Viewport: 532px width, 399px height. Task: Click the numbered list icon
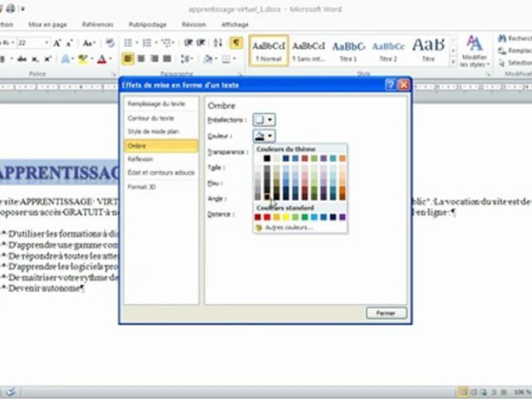pos(147,43)
